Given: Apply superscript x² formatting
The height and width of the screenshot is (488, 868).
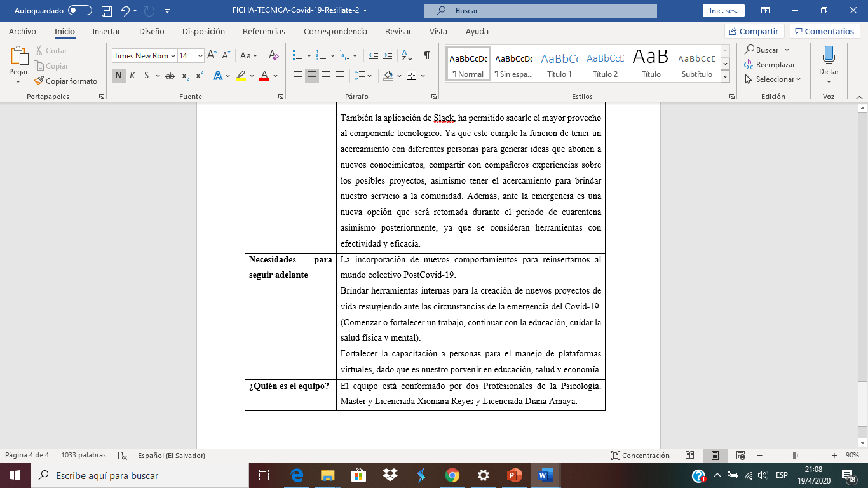Looking at the screenshot, I should tap(199, 76).
